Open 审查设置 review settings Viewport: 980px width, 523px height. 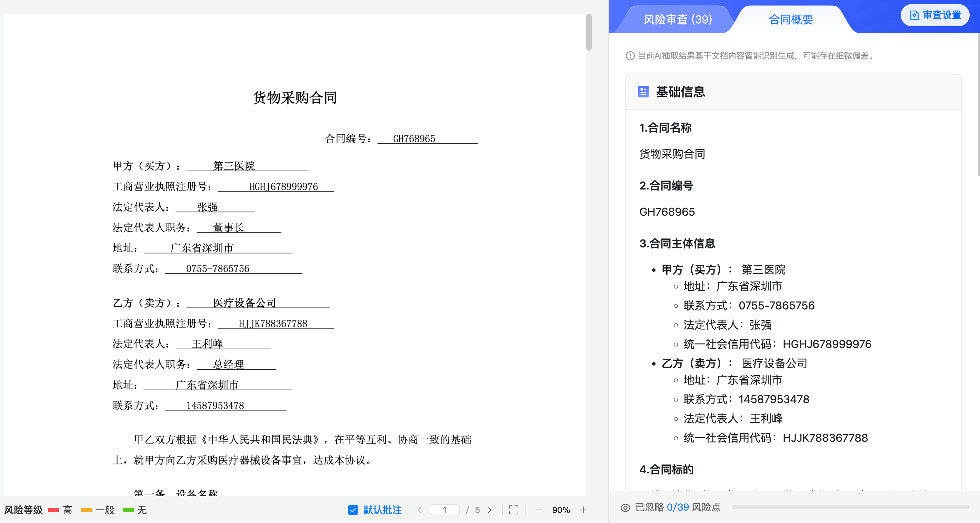click(935, 15)
